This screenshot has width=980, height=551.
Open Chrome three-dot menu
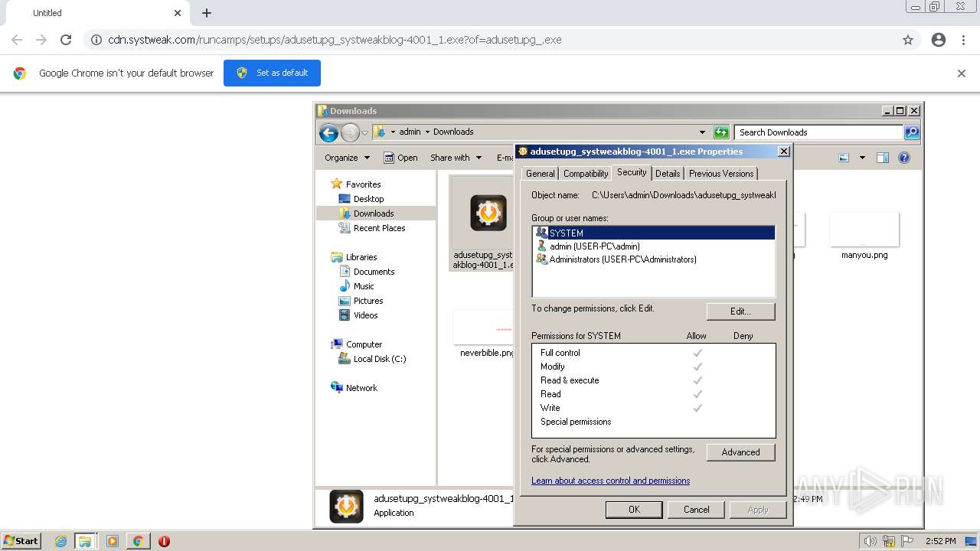[x=964, y=40]
